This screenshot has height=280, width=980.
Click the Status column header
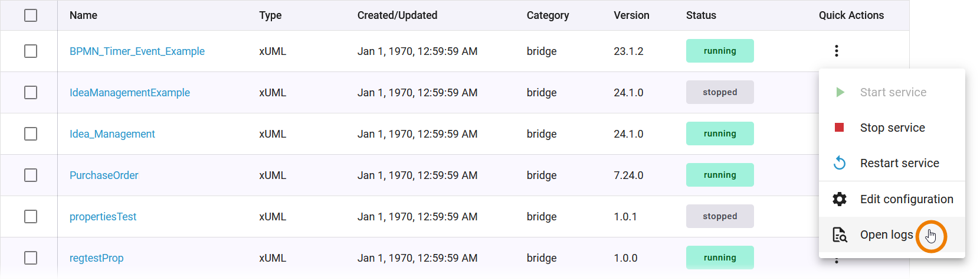click(701, 15)
